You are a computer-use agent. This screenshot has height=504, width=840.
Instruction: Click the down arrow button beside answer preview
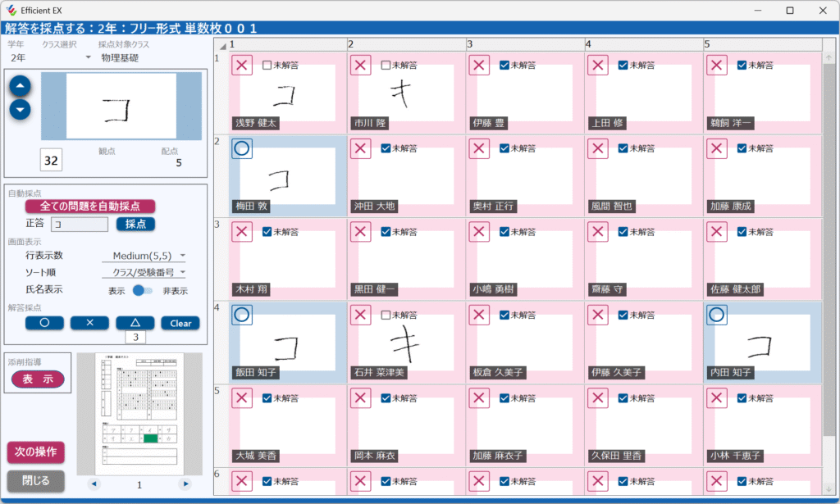pyautogui.click(x=21, y=109)
